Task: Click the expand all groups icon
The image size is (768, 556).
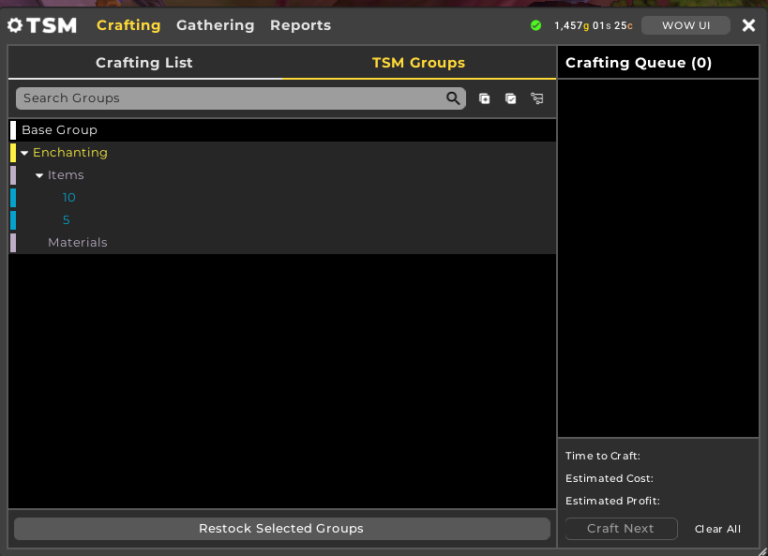Action: [484, 98]
